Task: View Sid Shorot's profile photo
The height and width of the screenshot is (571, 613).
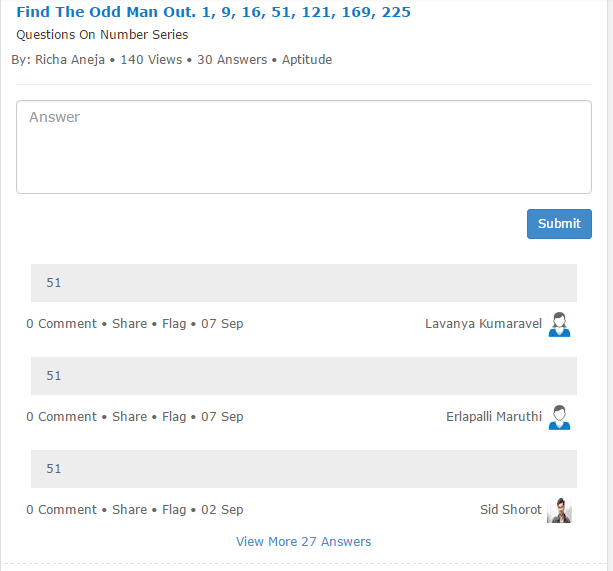Action: coord(559,510)
